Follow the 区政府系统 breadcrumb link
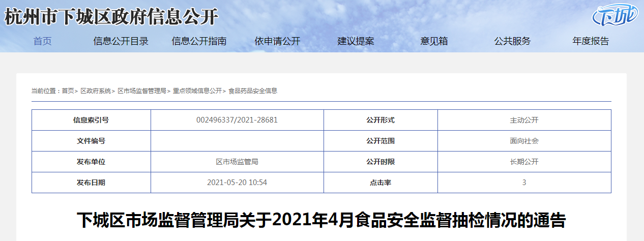 (x=96, y=91)
